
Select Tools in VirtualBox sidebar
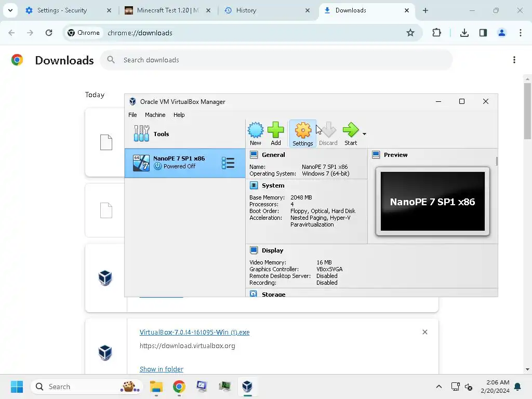(185, 134)
